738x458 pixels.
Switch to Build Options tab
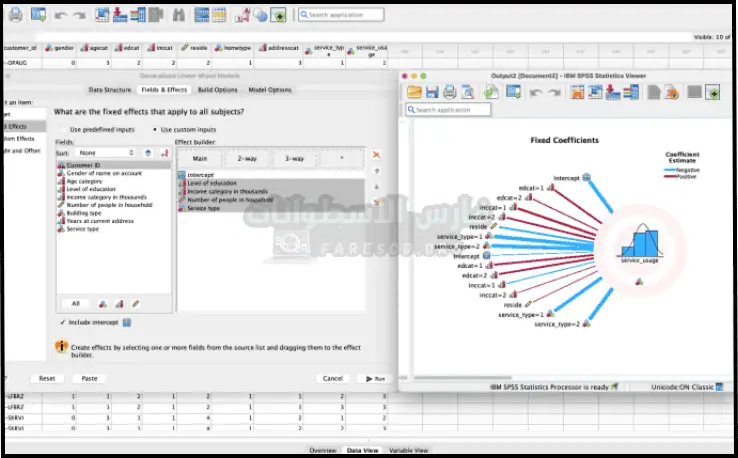218,90
